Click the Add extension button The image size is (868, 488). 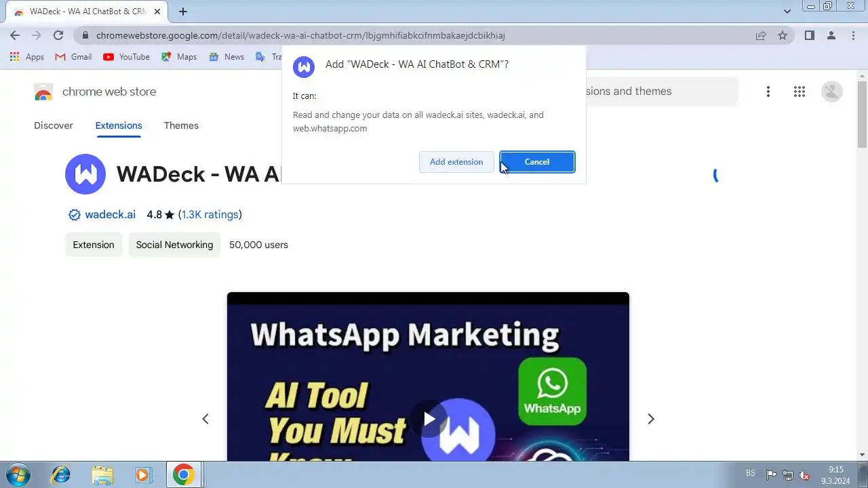[456, 162]
